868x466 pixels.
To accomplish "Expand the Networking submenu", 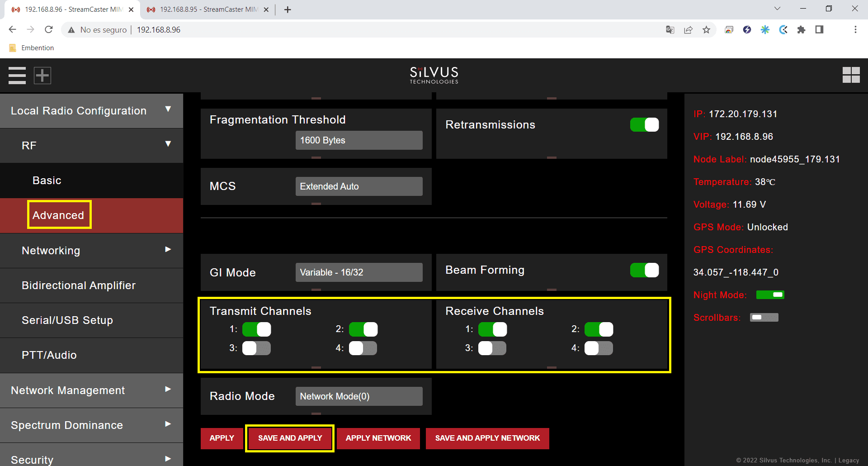I will (91, 251).
